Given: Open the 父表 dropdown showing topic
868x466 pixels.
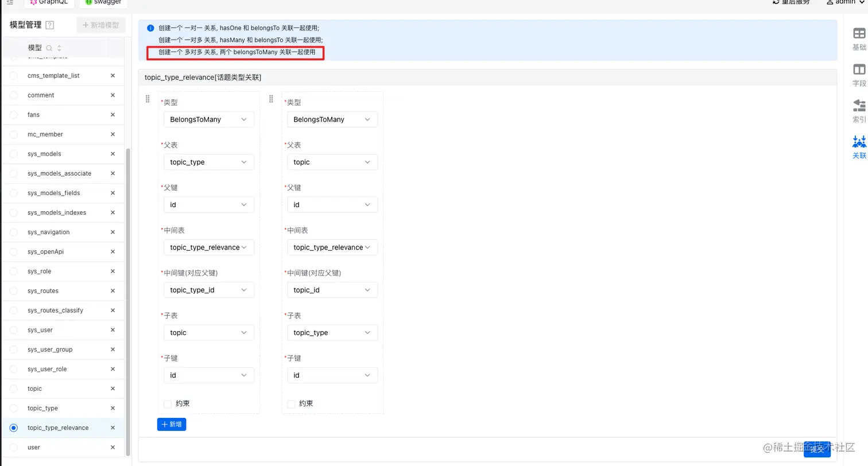Looking at the screenshot, I should click(332, 162).
